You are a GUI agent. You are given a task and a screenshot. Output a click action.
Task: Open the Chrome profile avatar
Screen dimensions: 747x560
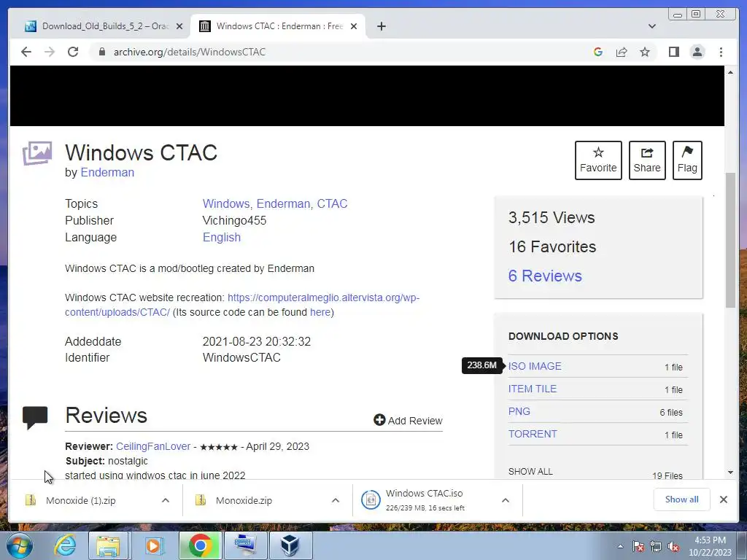click(x=697, y=52)
